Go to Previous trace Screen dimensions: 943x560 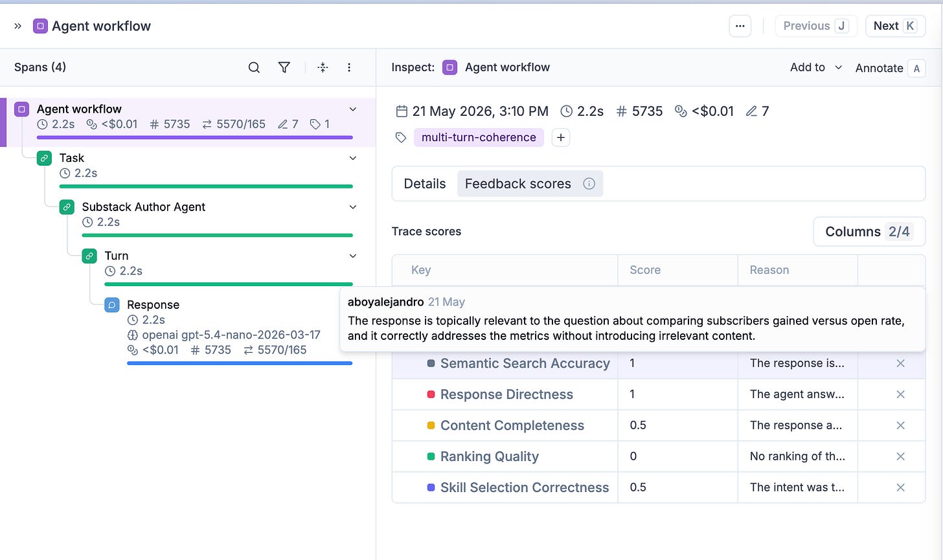pyautogui.click(x=816, y=26)
